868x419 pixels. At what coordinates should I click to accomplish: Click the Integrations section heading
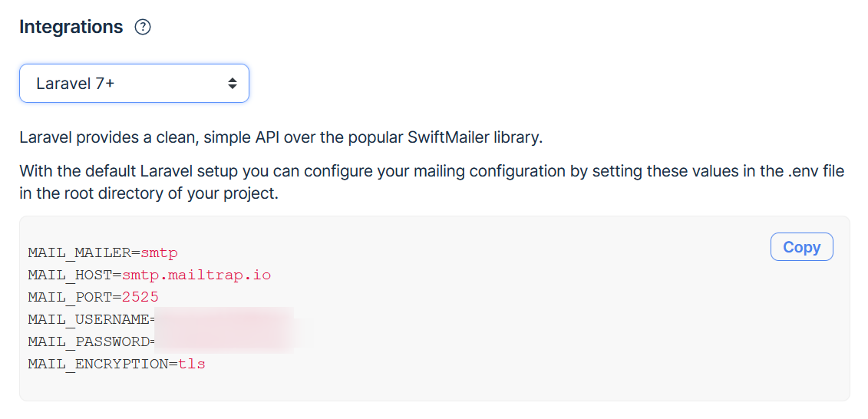[x=71, y=27]
